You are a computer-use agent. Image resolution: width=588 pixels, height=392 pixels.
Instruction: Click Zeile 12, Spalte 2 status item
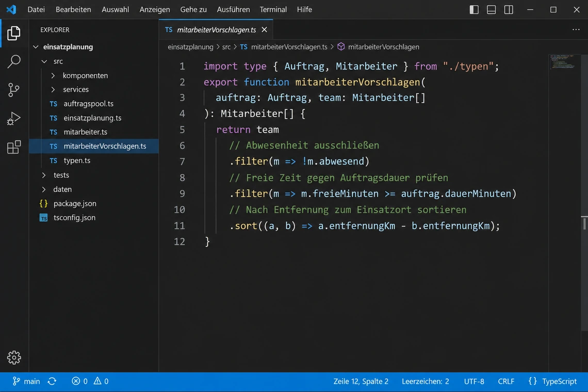click(361, 381)
